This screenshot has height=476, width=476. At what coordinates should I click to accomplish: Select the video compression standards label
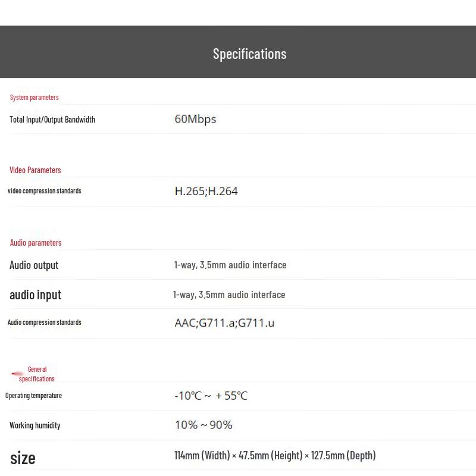tap(45, 191)
